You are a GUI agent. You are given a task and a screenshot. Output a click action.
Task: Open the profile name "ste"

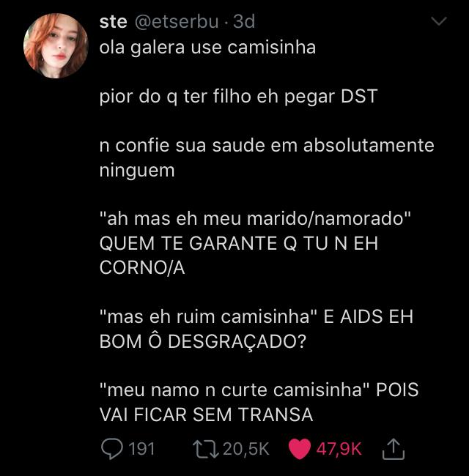[x=113, y=22]
